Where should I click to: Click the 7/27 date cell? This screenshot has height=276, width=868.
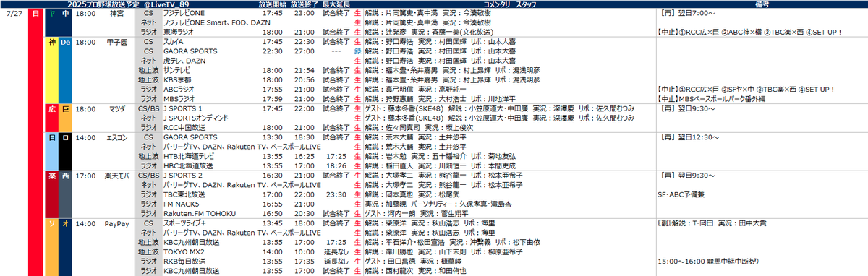(x=13, y=13)
